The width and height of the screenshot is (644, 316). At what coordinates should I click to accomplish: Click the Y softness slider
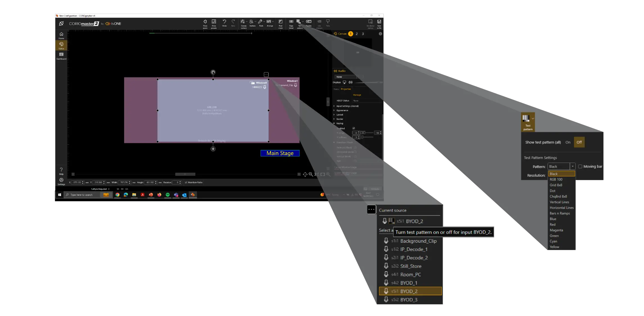coord(367,137)
